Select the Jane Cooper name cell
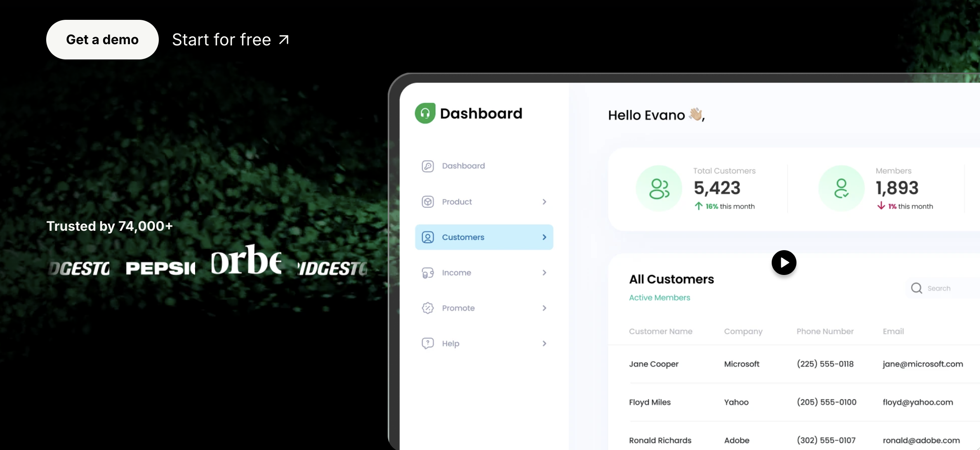This screenshot has height=450, width=980. coord(654,364)
